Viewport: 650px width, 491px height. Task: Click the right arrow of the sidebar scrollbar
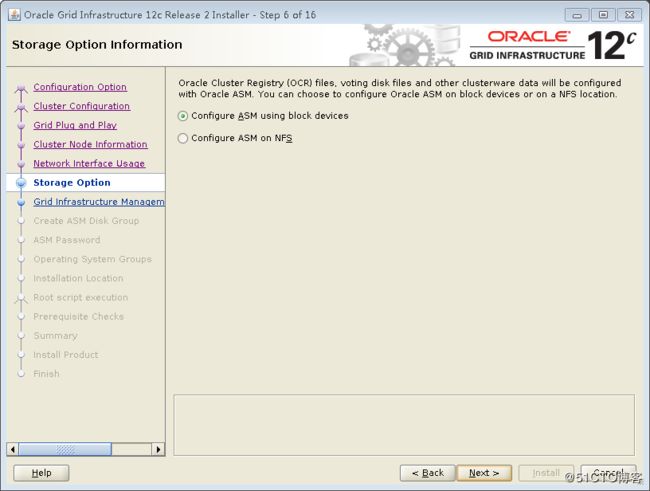tap(158, 449)
